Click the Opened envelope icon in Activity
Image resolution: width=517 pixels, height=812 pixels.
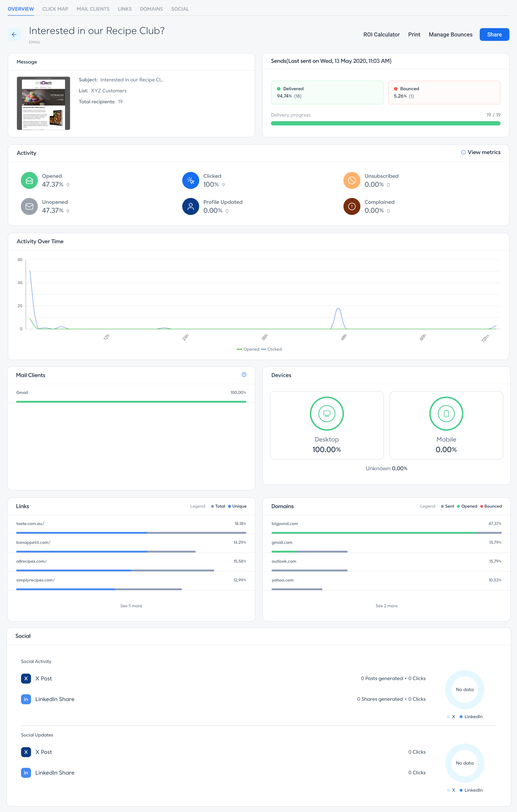(29, 180)
